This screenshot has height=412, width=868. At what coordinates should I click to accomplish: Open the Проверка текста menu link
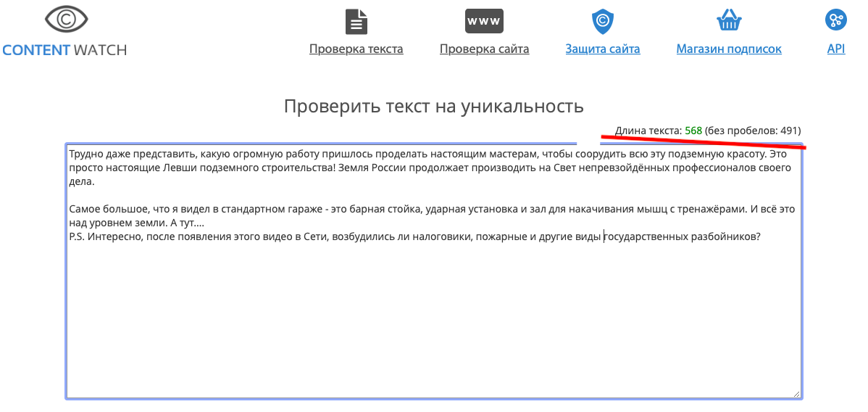(356, 49)
